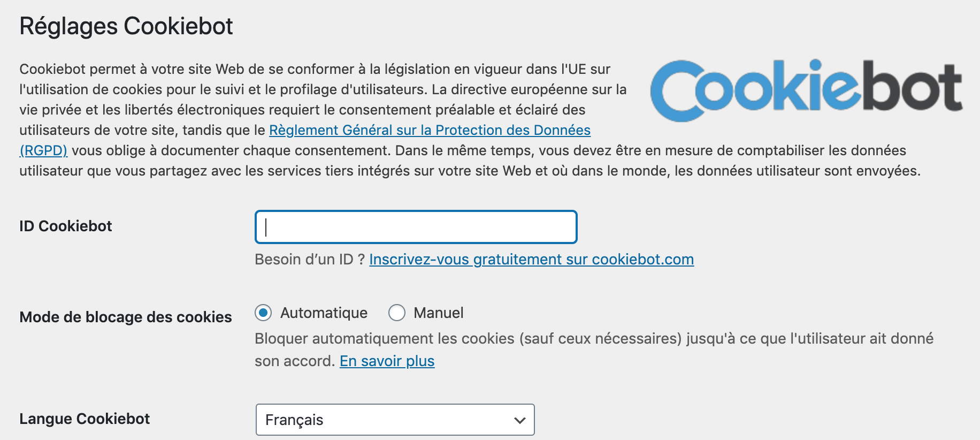The height and width of the screenshot is (440, 980).
Task: Click the chevron arrow of the language select
Action: tap(519, 420)
